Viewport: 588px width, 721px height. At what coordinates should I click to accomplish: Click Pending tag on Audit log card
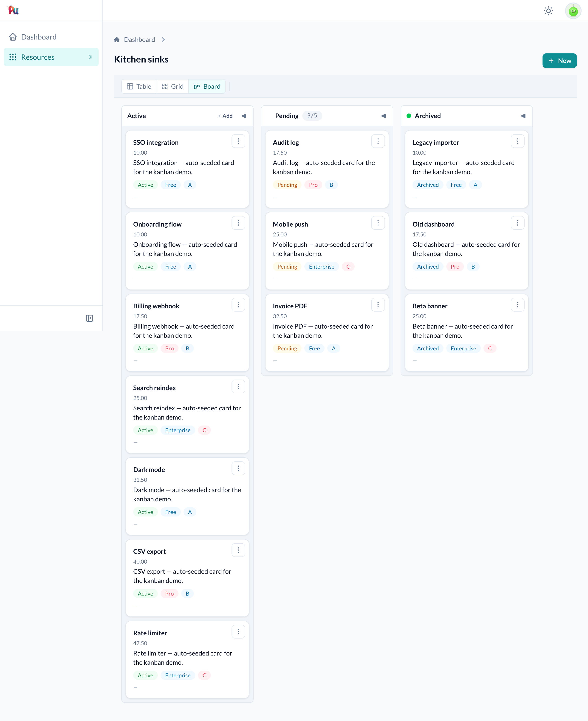(x=287, y=185)
